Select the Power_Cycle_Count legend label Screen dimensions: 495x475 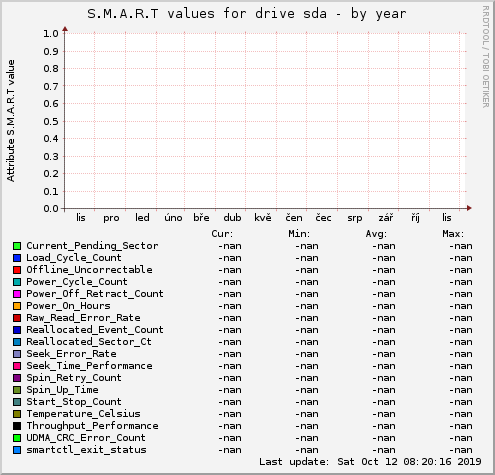coord(77,282)
